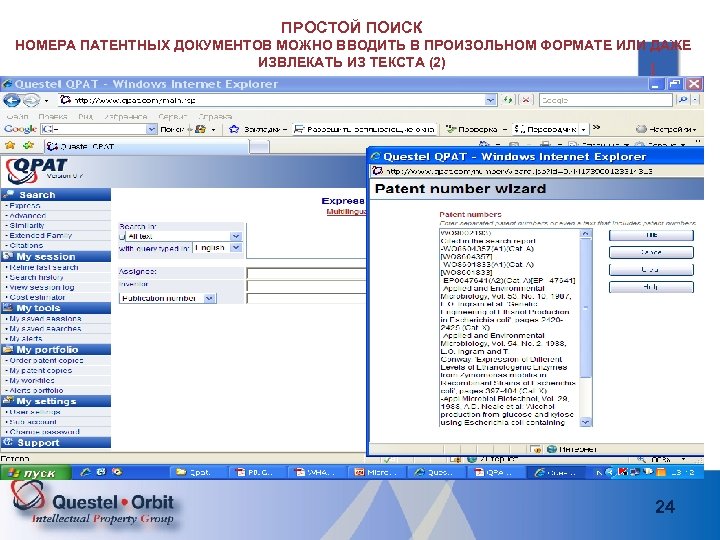Click the Search section header icon
The width and height of the screenshot is (720, 540).
8,194
